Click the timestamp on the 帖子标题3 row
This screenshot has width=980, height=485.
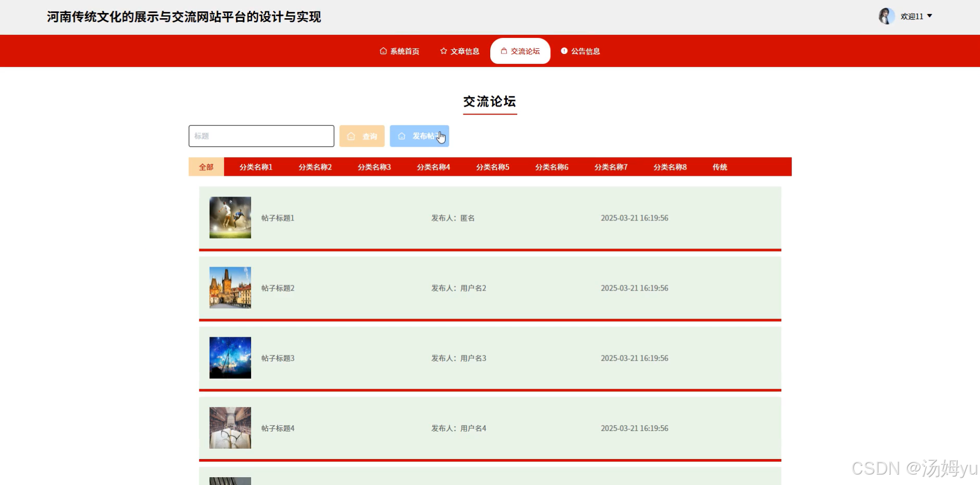pos(634,358)
